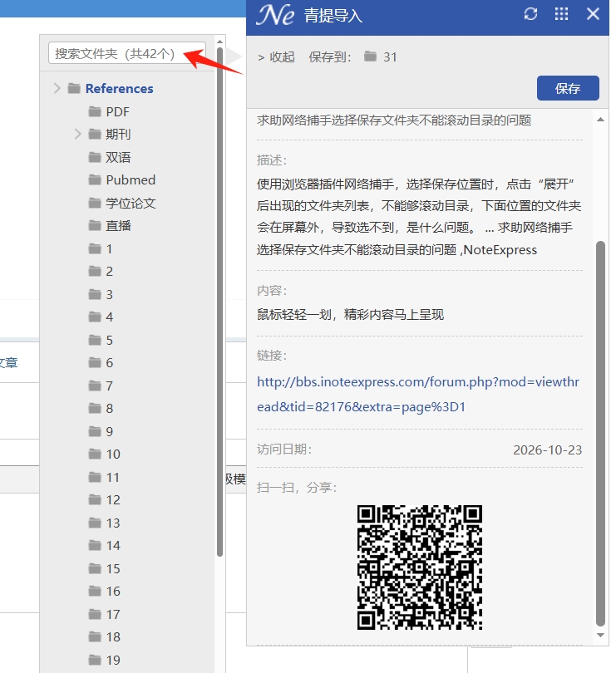Choose folder named 17
This screenshot has height=673, width=616.
(x=113, y=614)
